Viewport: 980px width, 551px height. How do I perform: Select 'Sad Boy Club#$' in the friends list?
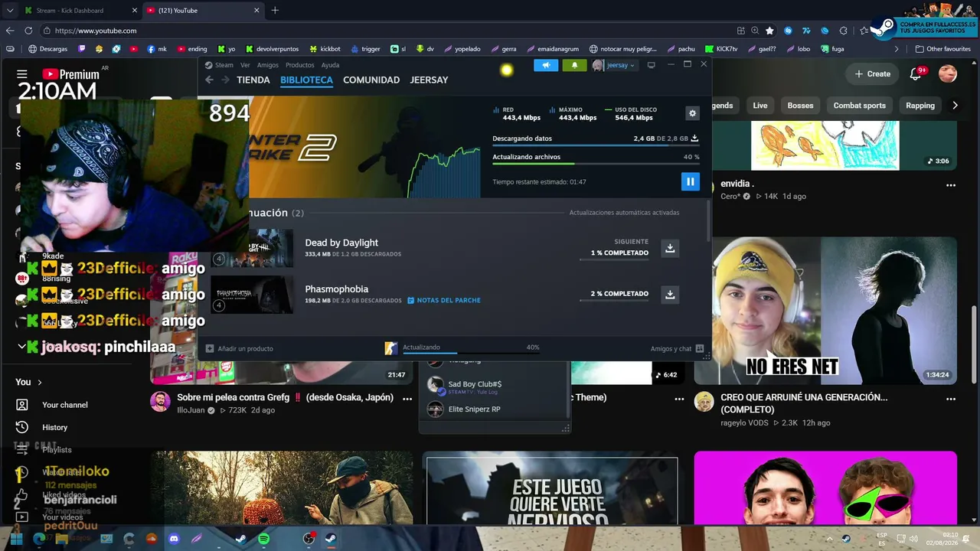coord(475,384)
